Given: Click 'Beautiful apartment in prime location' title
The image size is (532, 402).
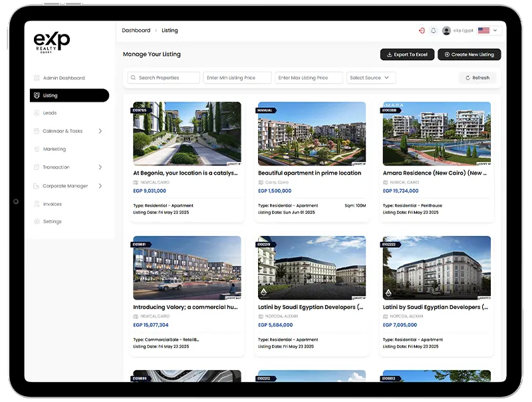Looking at the screenshot, I should 309,173.
